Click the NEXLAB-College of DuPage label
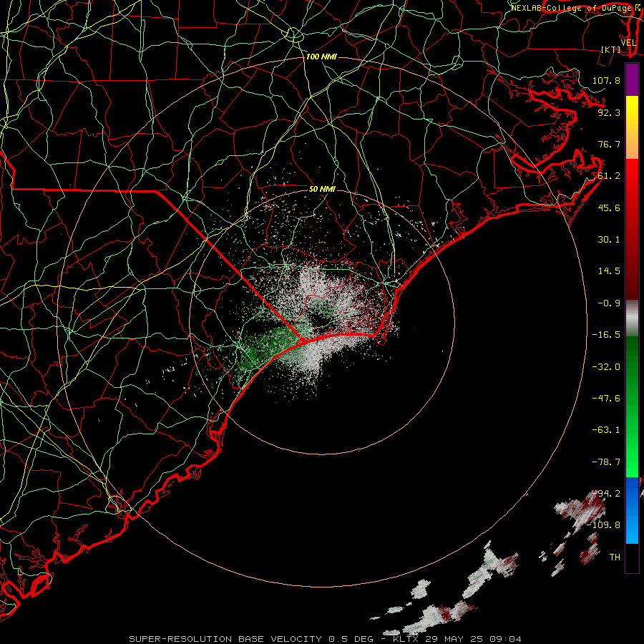 pos(571,8)
